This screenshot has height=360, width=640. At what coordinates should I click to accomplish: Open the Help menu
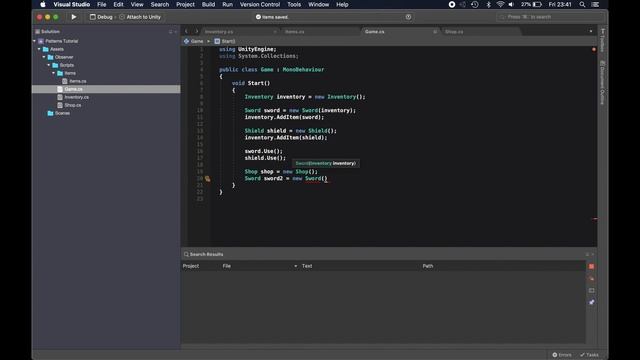coord(342,4)
